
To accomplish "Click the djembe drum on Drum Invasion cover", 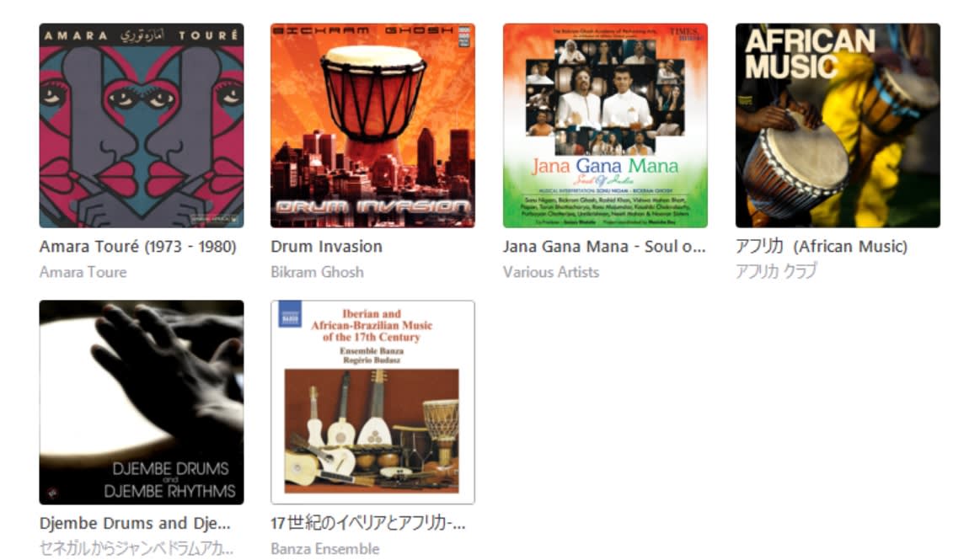I will point(373,93).
